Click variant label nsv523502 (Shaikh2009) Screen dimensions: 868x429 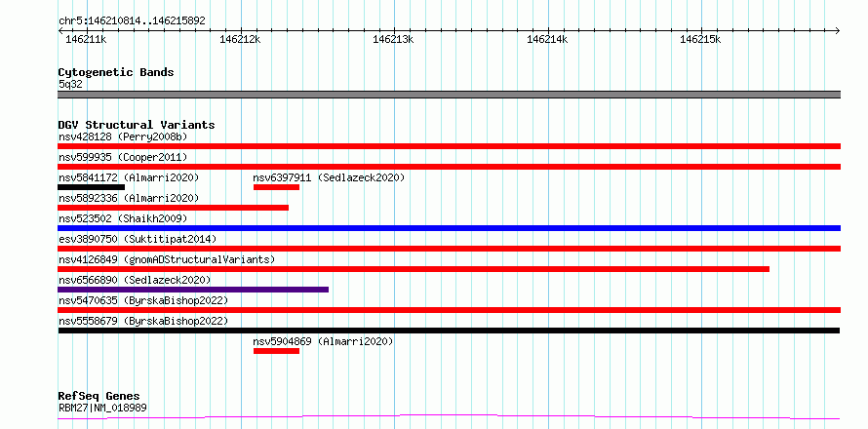tap(123, 218)
